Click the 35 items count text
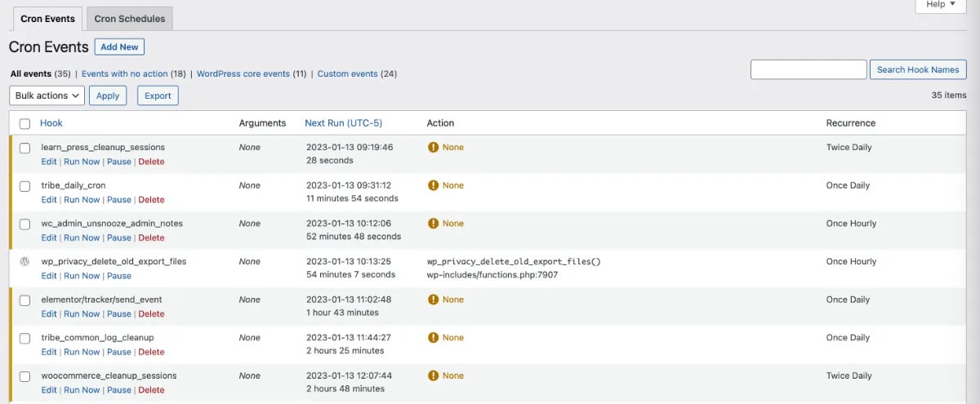 coord(949,95)
